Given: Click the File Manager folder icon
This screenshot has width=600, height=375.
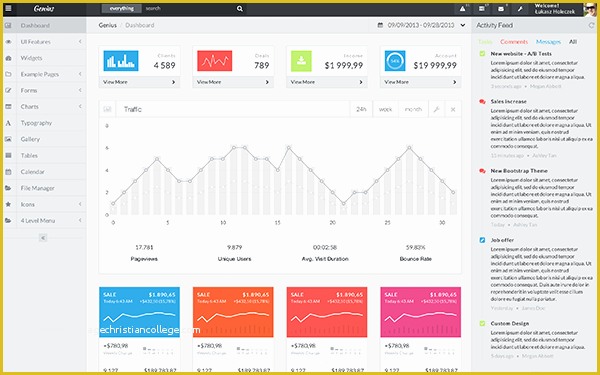Looking at the screenshot, I should pyautogui.click(x=8, y=188).
